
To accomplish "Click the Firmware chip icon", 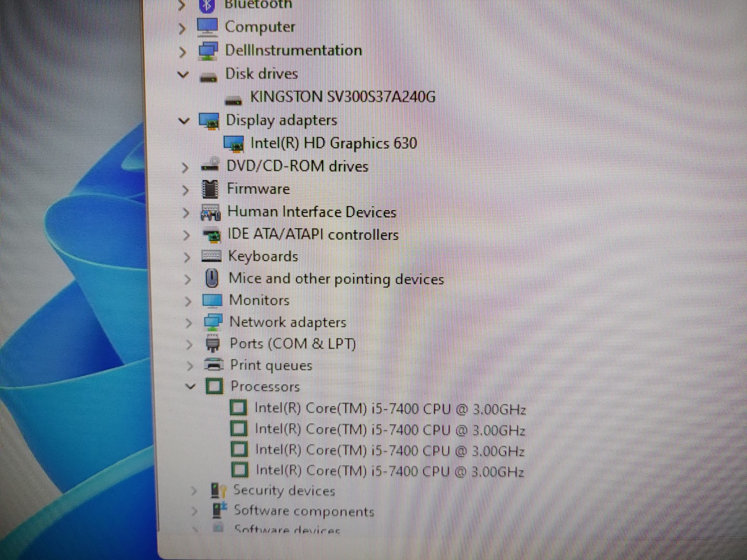I will (x=210, y=189).
